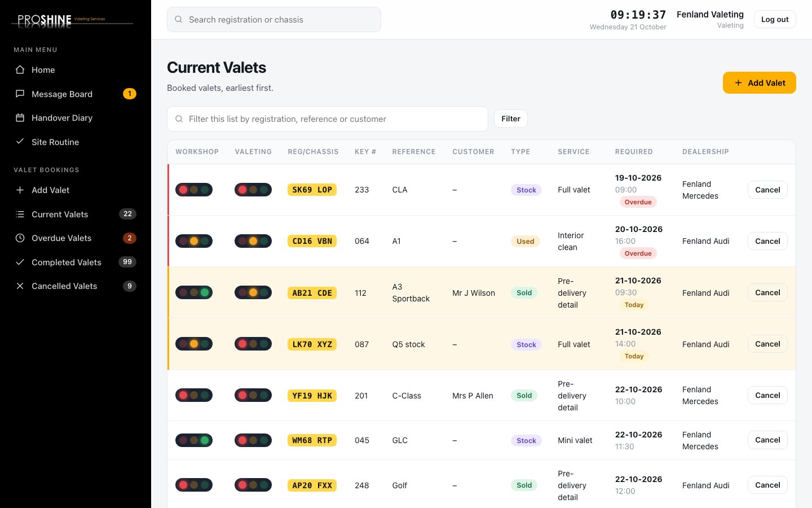
Task: Click workshop traffic light for WM68 RTP
Action: tap(194, 440)
